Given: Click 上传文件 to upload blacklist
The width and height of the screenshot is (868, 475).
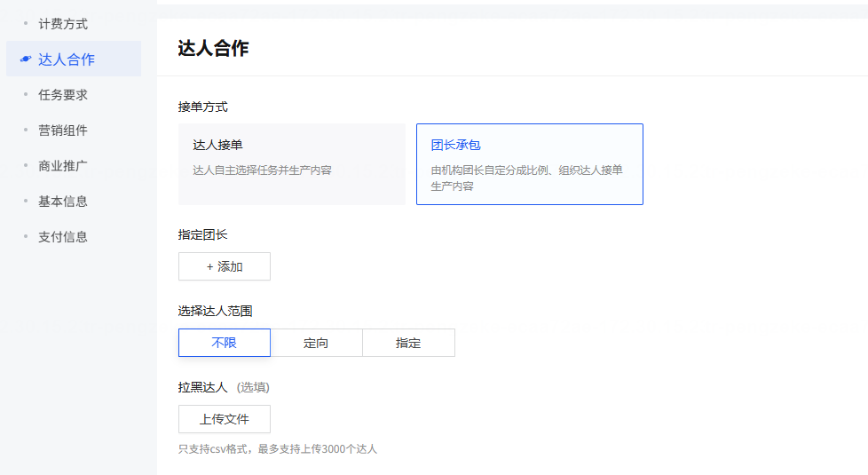Looking at the screenshot, I should pos(225,419).
